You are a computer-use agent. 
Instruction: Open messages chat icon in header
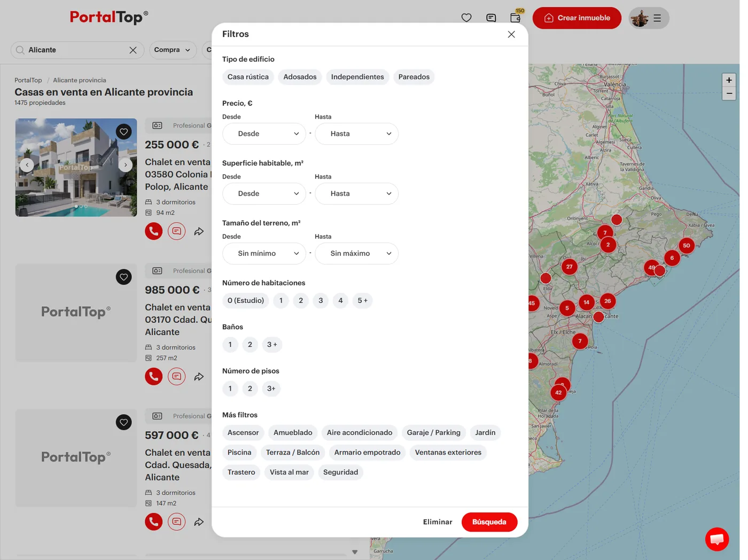pyautogui.click(x=491, y=18)
